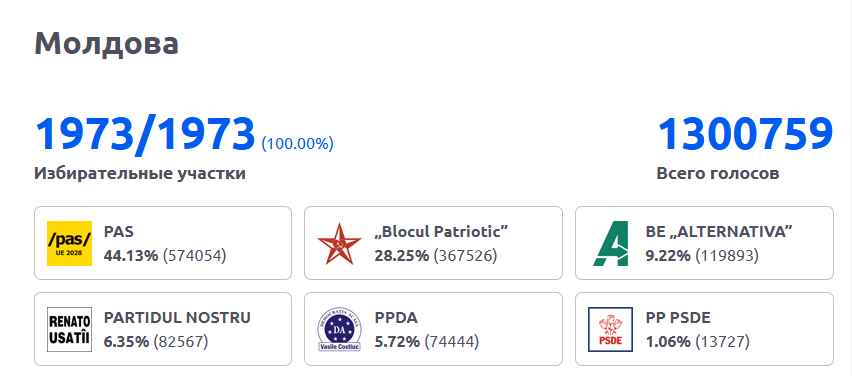This screenshot has width=852, height=376.
Task: Click the 100.00% processed percentage
Action: click(298, 144)
